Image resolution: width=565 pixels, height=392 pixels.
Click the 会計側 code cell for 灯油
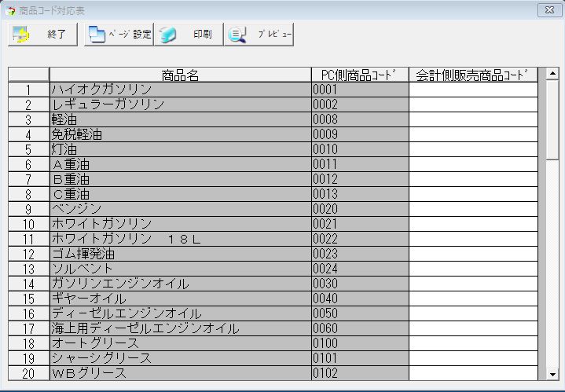click(x=473, y=149)
